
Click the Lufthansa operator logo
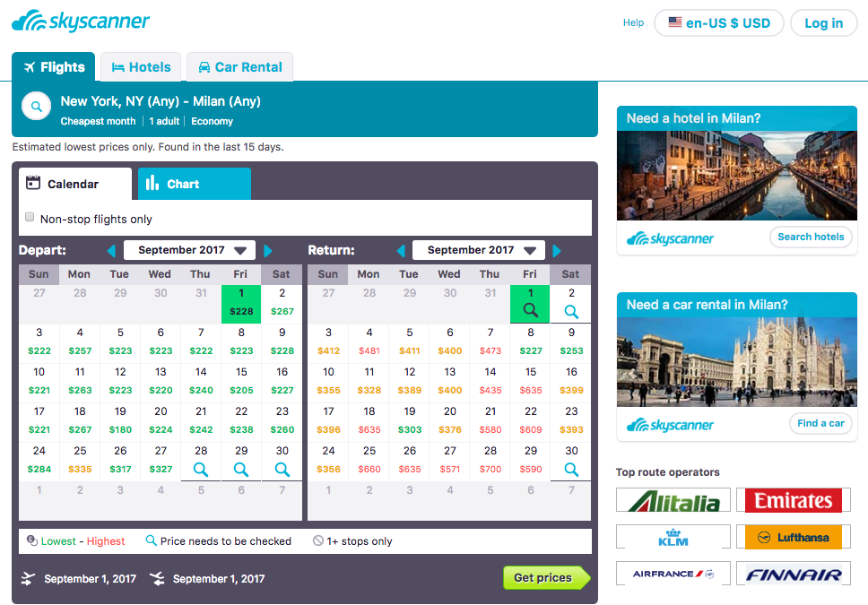[x=793, y=536]
